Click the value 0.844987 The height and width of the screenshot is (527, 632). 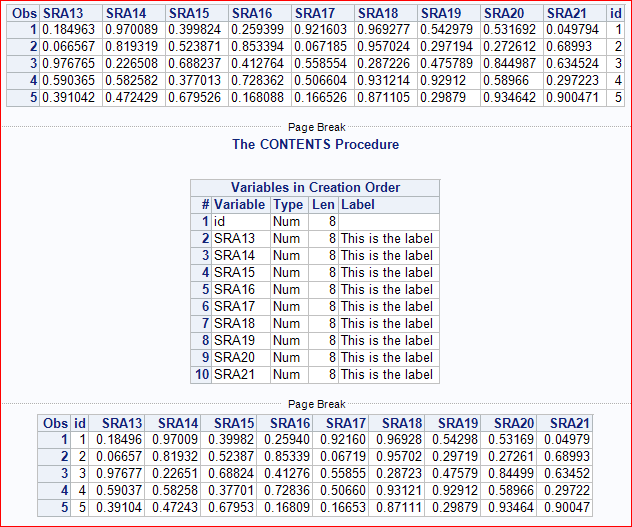pos(509,64)
